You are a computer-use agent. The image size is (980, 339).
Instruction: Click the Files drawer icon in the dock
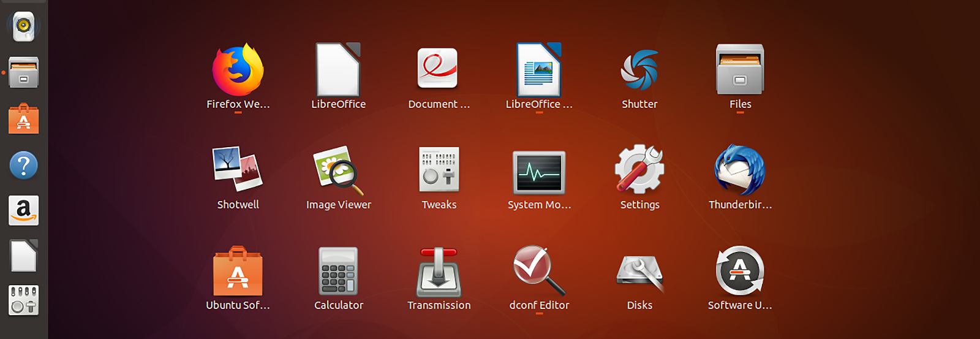(24, 72)
